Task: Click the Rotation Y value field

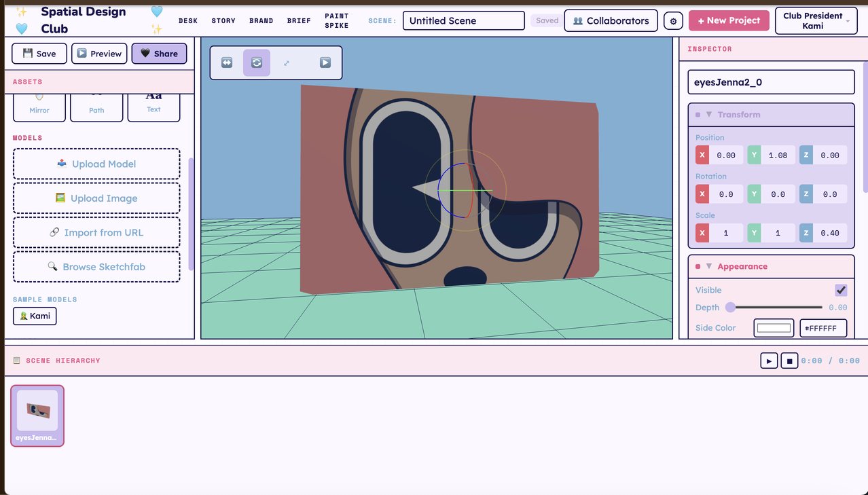Action: pos(778,194)
